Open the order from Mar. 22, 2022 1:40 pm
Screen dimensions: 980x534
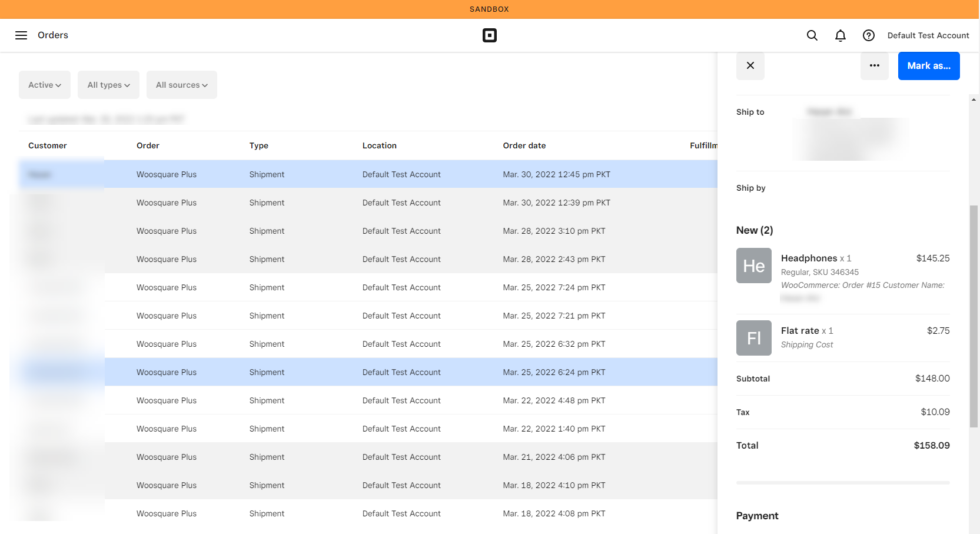(368, 429)
